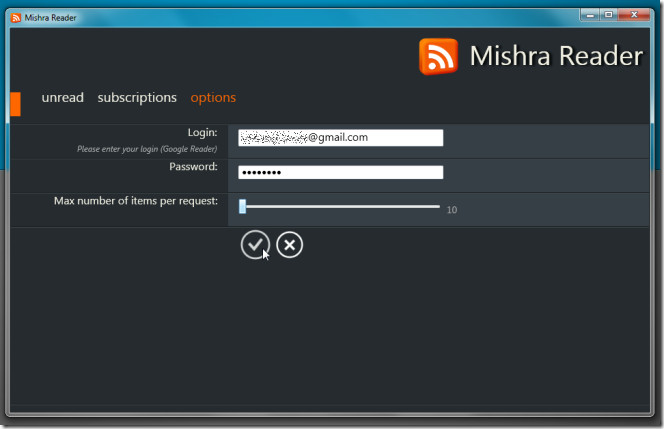Click the "Login:" label
Image resolution: width=664 pixels, height=429 pixels.
click(202, 133)
